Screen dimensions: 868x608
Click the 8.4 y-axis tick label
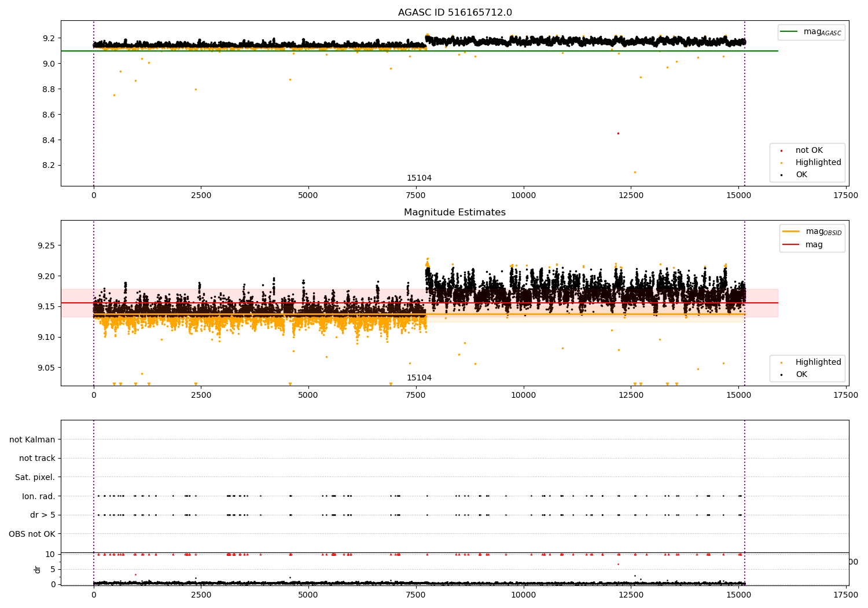pos(49,140)
